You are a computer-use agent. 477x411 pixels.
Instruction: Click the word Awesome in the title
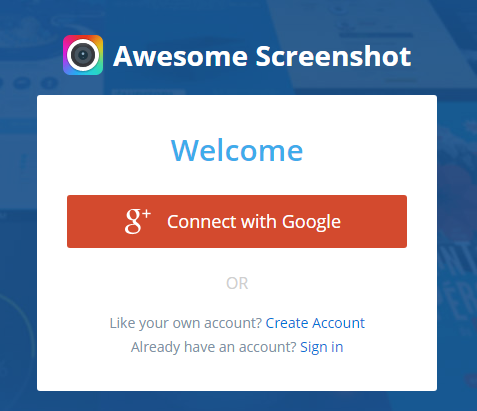coord(180,56)
